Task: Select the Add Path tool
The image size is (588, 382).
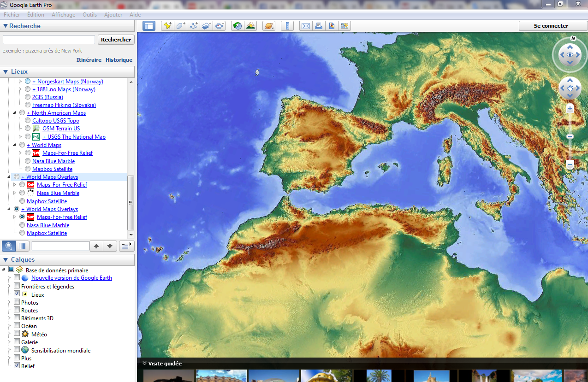Action: point(193,26)
